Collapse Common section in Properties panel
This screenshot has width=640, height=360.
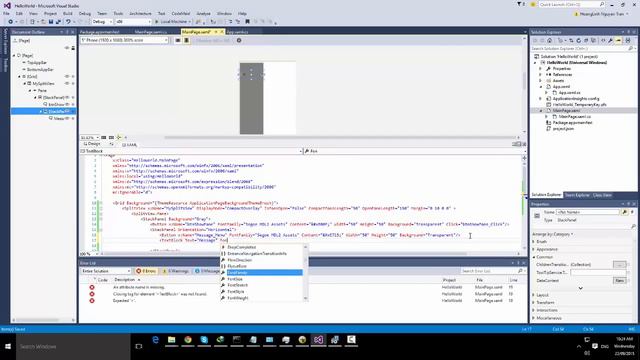pos(534,257)
